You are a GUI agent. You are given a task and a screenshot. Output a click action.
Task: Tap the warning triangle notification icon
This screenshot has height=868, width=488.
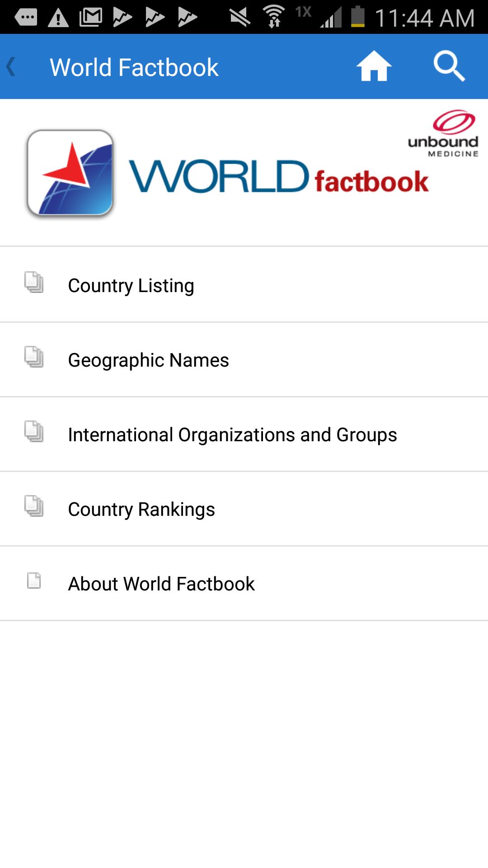pyautogui.click(x=58, y=18)
